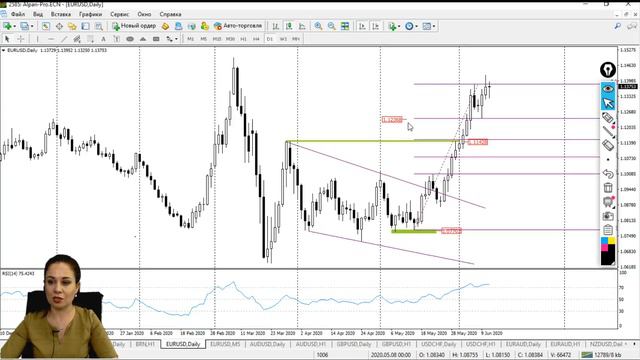The image size is (640, 360).
Task: Toggle the Data Window crosshair icon
Action: [59, 26]
